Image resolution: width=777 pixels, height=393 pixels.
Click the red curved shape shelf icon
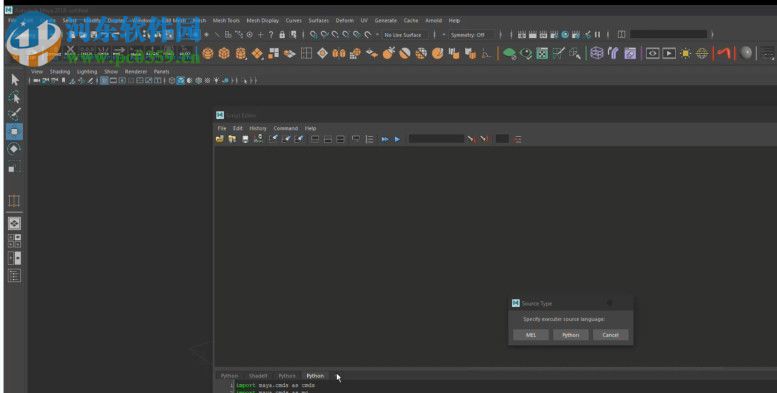pos(724,53)
